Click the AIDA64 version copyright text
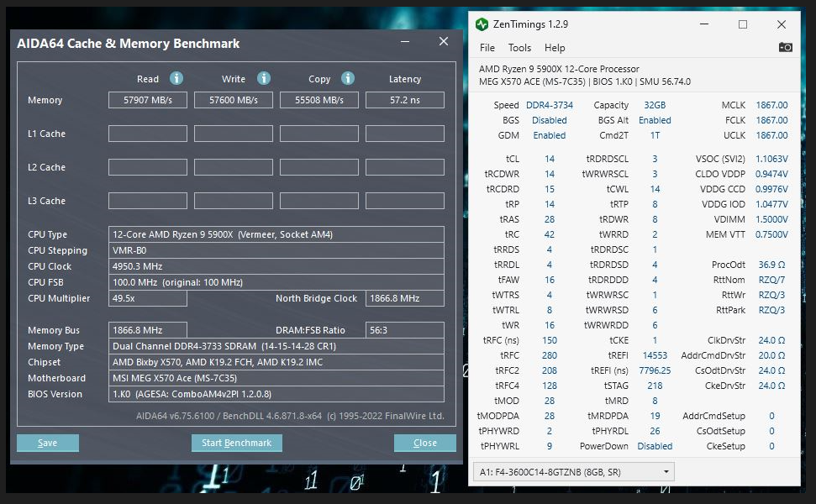Image resolution: width=816 pixels, height=504 pixels. (x=290, y=416)
